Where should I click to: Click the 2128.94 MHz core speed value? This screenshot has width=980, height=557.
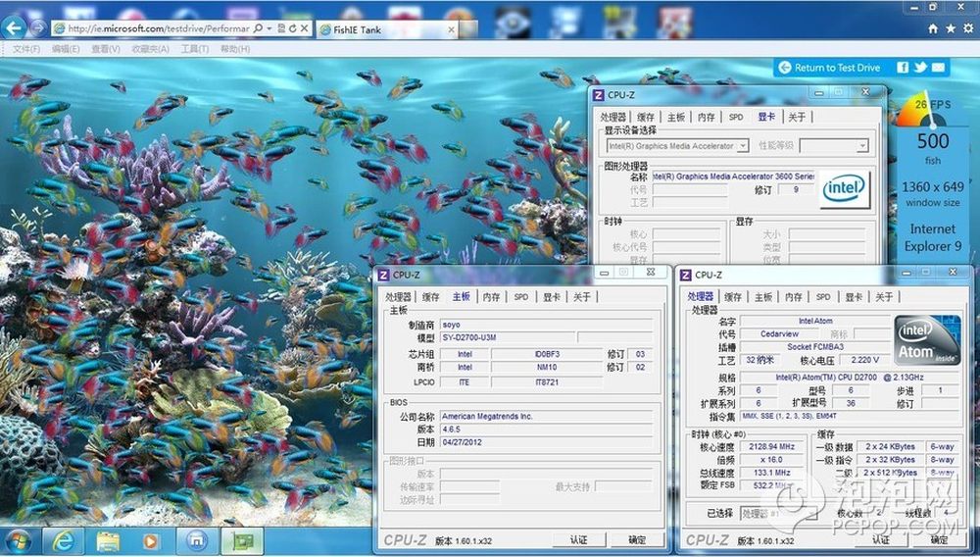772,447
